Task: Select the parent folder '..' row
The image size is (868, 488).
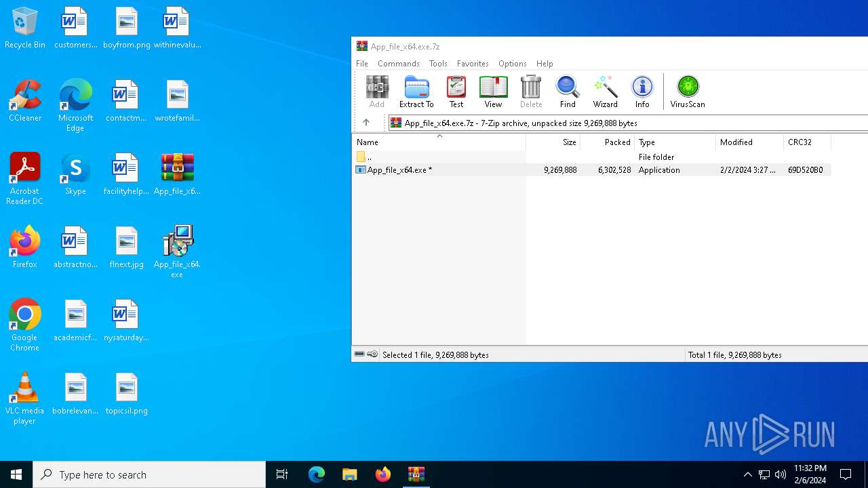Action: [x=591, y=157]
